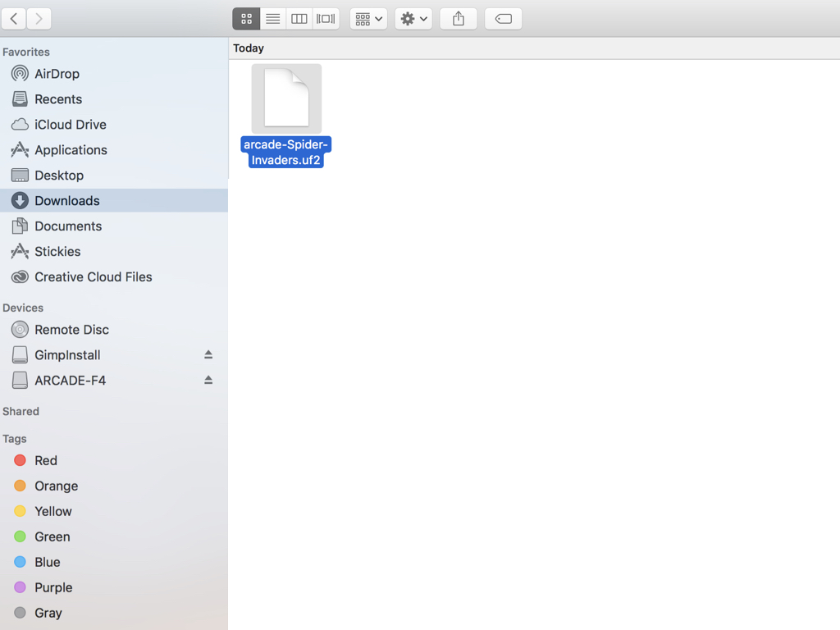
Task: Open Creative Cloud Files in sidebar
Action: point(113,277)
